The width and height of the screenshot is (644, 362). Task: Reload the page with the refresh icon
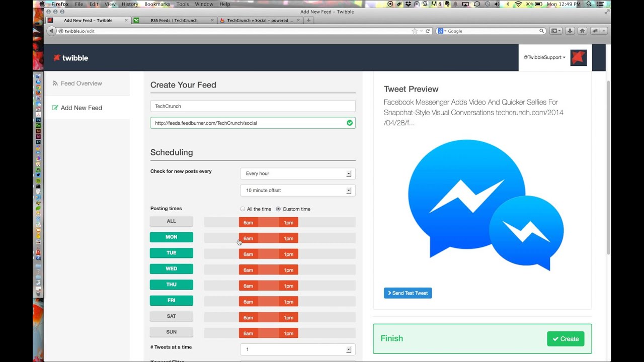[x=428, y=31]
